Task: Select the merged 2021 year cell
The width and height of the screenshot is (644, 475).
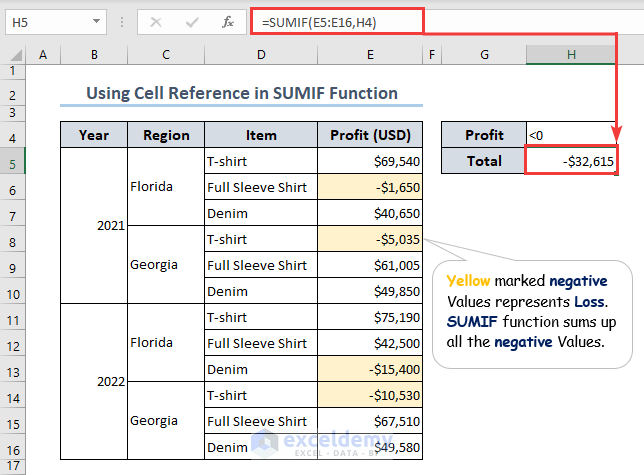Action: 94,226
